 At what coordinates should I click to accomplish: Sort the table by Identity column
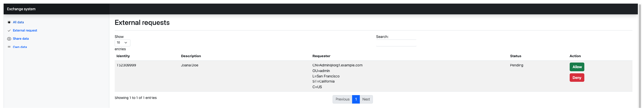[x=123, y=56]
